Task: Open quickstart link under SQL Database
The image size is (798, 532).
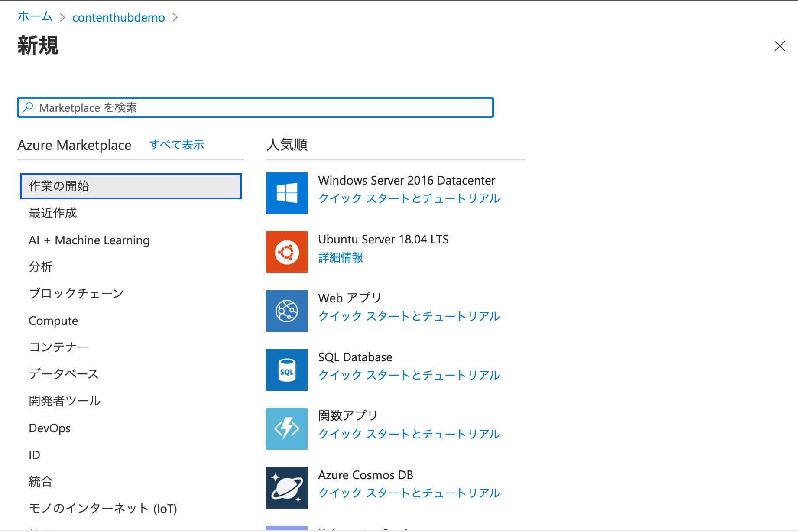Action: click(409, 375)
